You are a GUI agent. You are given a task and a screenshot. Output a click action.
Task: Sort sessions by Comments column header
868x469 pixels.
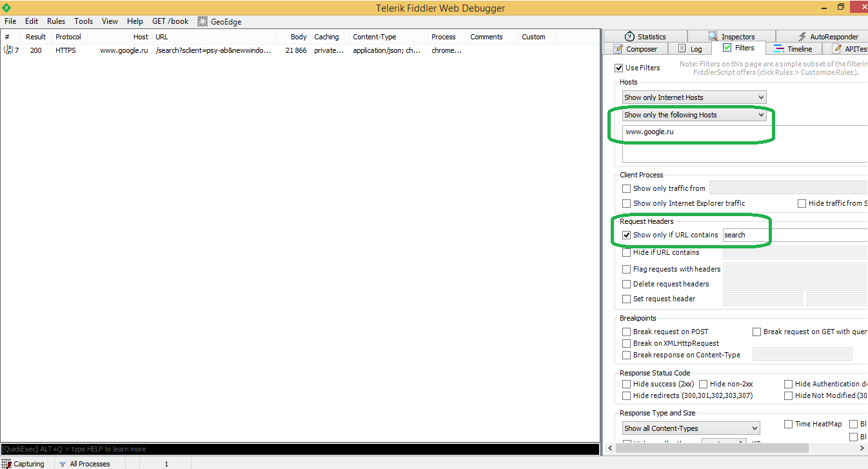tap(492, 37)
